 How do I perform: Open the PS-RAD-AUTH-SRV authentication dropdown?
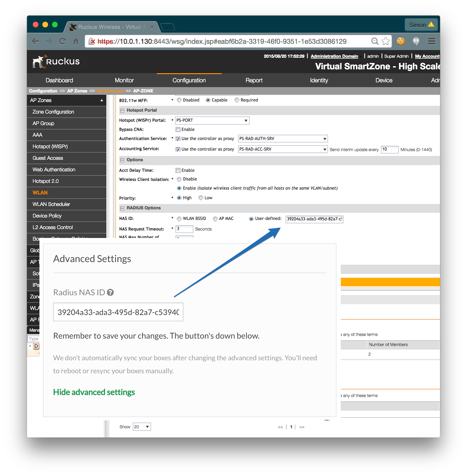283,139
